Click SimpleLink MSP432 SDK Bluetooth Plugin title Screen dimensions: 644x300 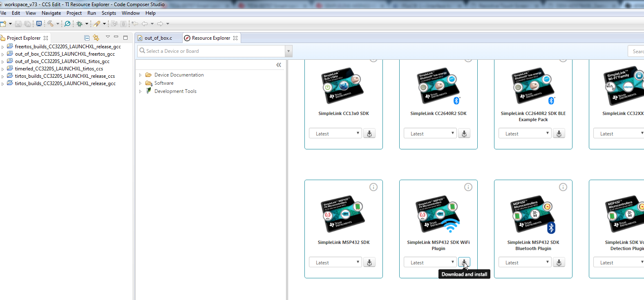pyautogui.click(x=533, y=245)
